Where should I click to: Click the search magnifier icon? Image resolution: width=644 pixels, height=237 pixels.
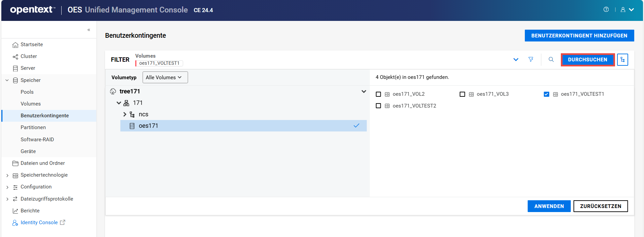click(551, 59)
